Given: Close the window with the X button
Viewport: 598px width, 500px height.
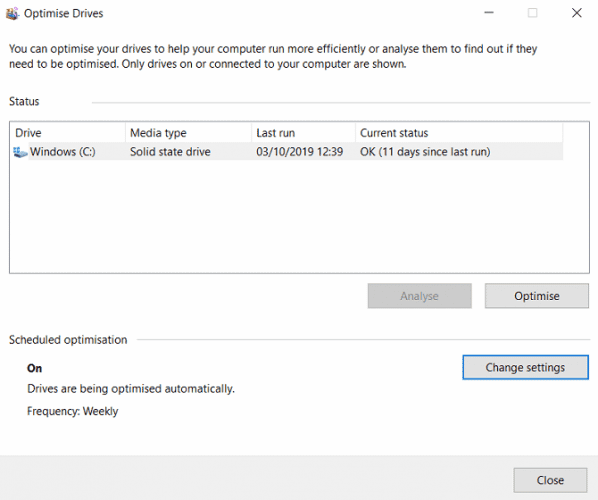Looking at the screenshot, I should point(577,13).
